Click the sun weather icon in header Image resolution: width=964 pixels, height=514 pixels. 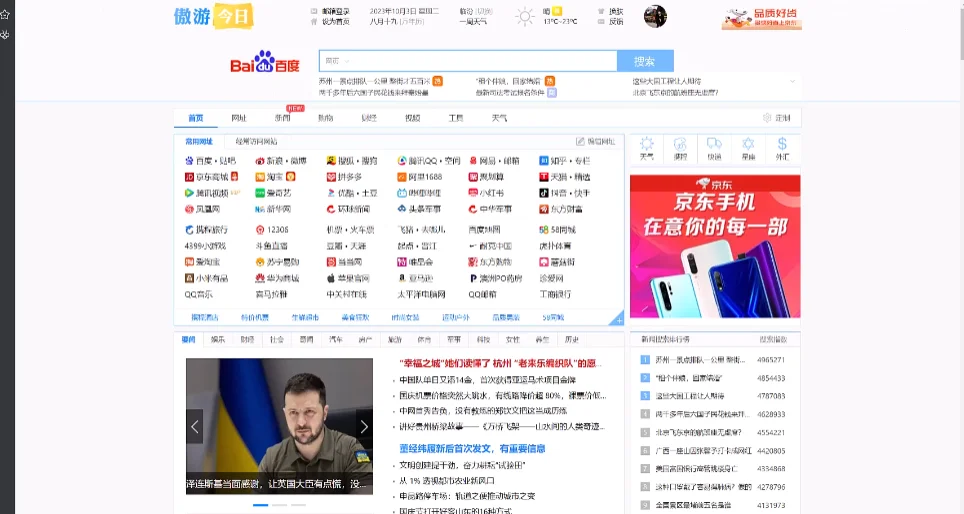pyautogui.click(x=524, y=17)
